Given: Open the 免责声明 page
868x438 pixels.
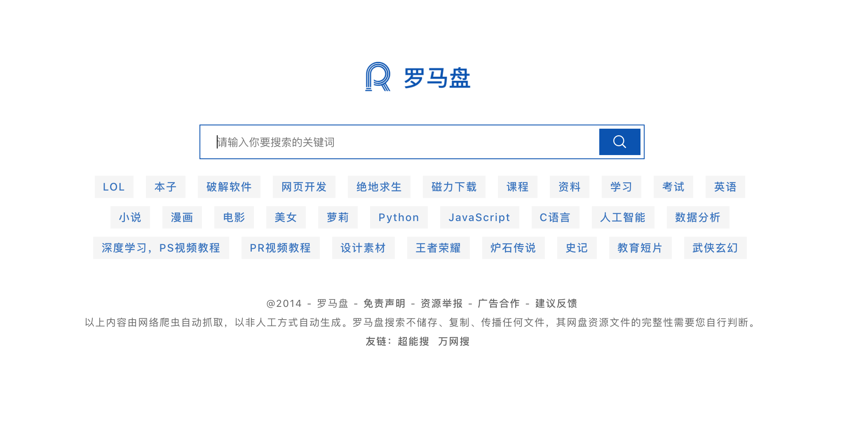Looking at the screenshot, I should pyautogui.click(x=384, y=303).
